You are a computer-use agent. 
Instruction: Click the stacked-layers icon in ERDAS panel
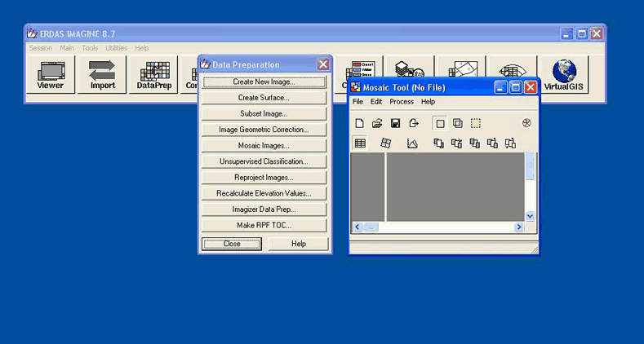(x=409, y=69)
